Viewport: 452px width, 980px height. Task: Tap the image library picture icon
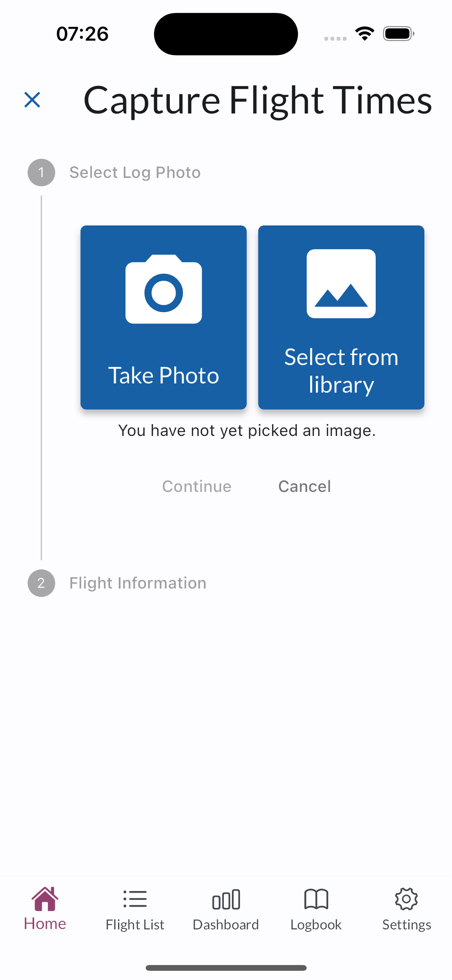click(x=341, y=284)
